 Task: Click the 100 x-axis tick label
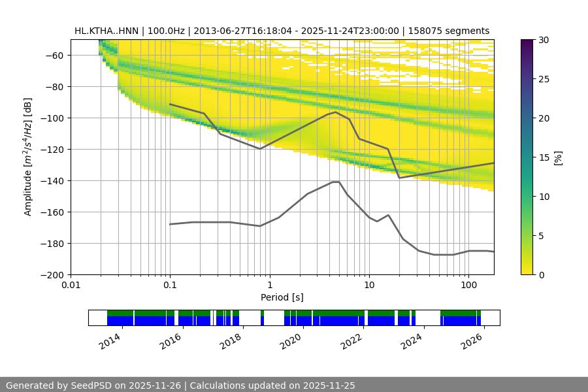tap(468, 285)
